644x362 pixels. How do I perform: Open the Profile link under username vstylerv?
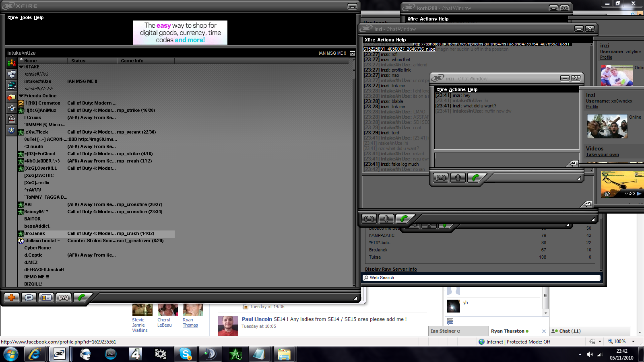606,57
